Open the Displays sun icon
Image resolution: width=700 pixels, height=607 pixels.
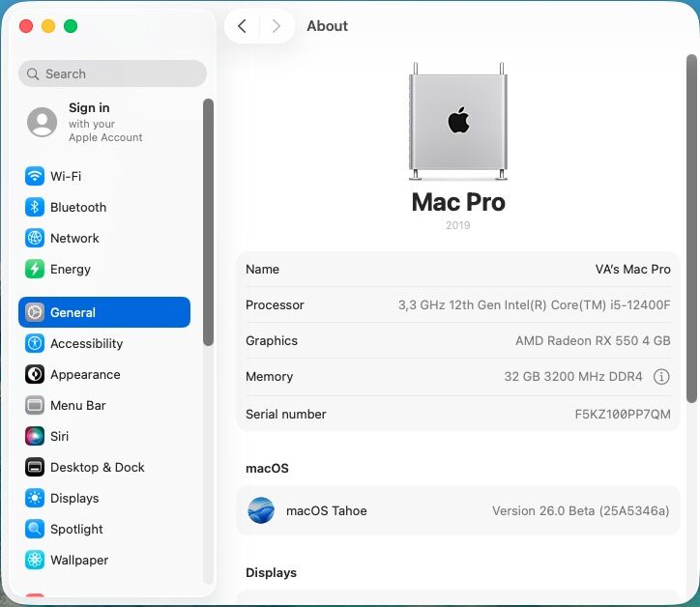tap(35, 498)
